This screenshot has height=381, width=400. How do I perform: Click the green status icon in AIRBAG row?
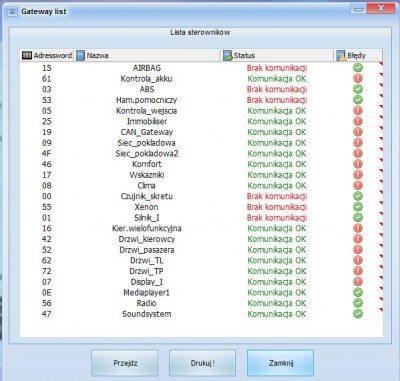[358, 68]
